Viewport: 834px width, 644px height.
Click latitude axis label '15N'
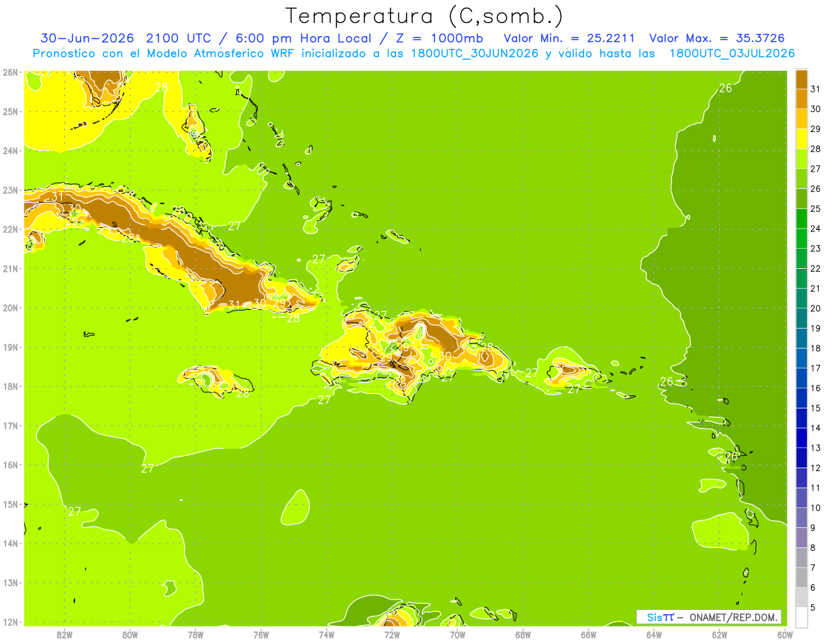point(10,504)
